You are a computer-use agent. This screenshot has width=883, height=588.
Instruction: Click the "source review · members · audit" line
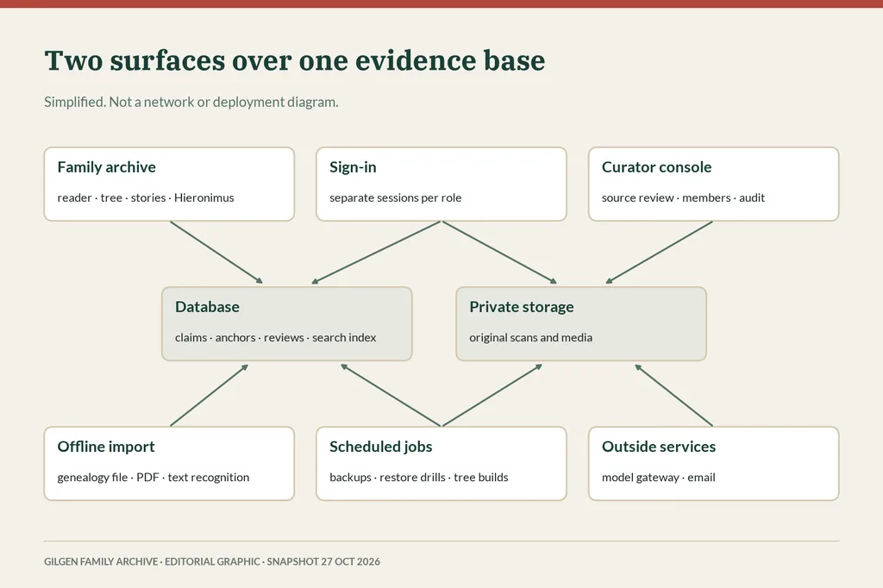tap(683, 197)
